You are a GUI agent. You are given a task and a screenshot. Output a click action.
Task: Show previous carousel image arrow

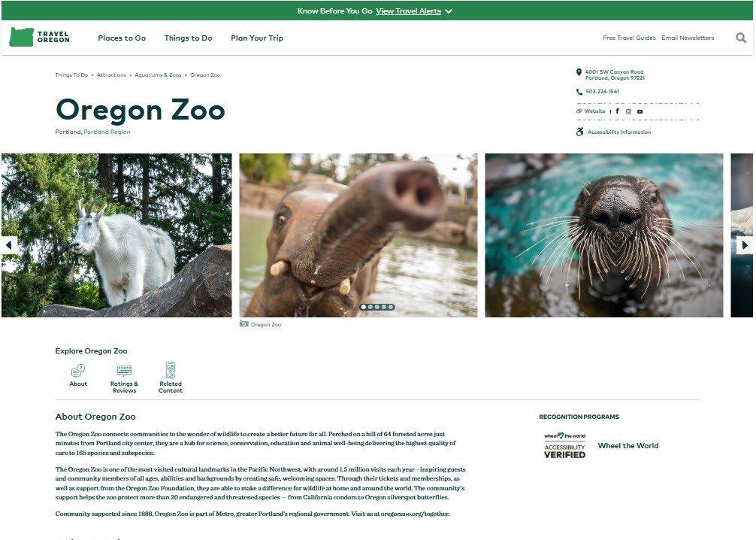(x=9, y=245)
